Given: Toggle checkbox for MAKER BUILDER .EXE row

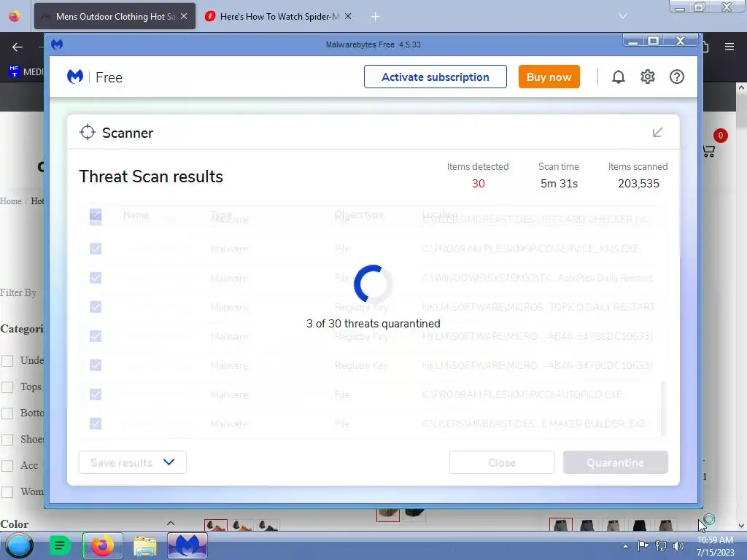Looking at the screenshot, I should pos(96,424).
